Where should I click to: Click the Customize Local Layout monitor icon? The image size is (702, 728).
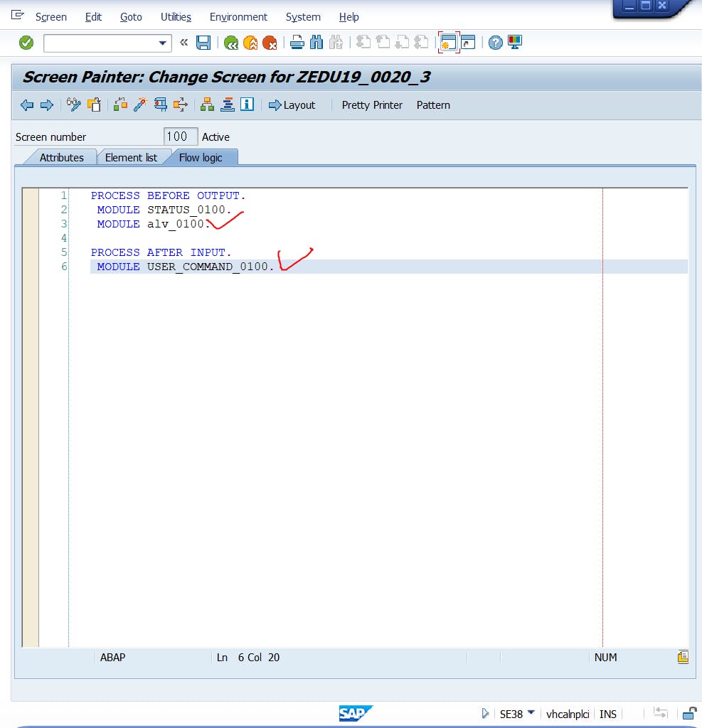tap(515, 43)
